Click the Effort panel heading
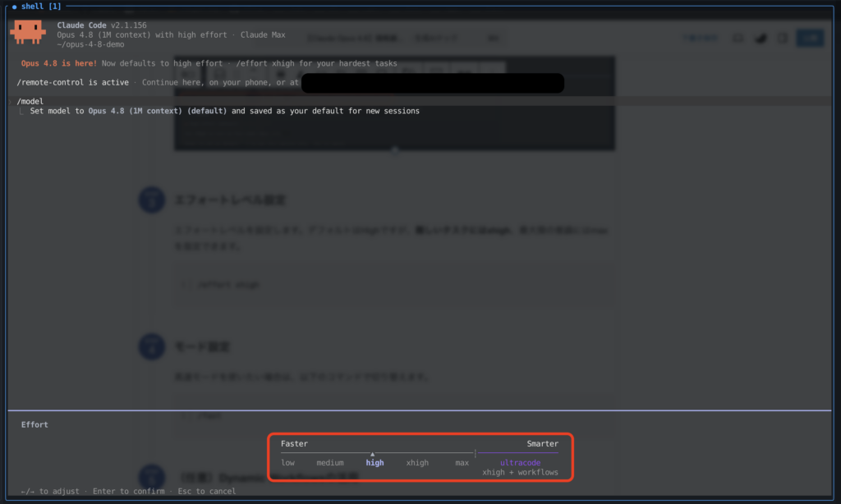This screenshot has width=841, height=504. tap(34, 424)
